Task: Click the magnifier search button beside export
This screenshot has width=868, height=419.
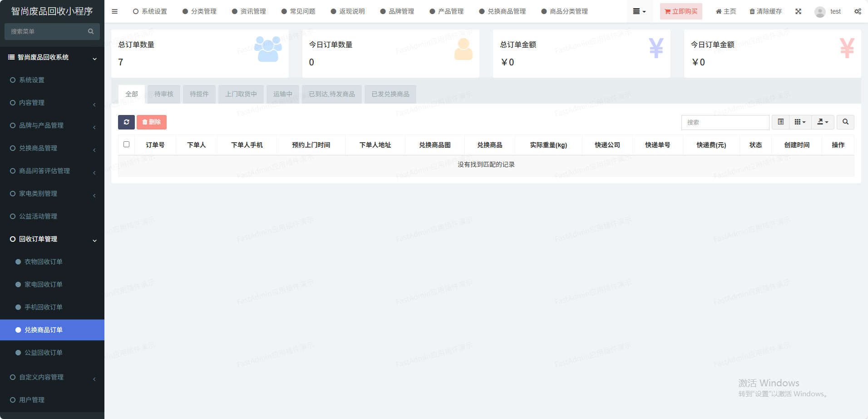Action: pos(845,122)
